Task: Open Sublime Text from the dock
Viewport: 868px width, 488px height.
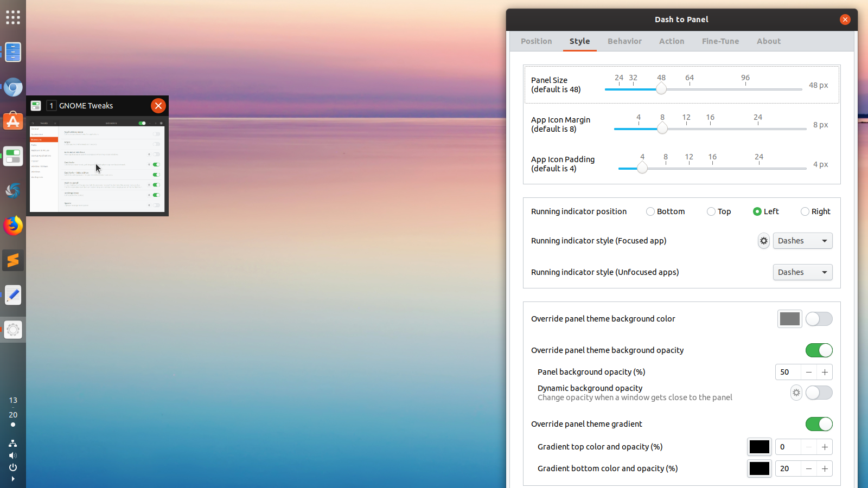Action: 13,260
